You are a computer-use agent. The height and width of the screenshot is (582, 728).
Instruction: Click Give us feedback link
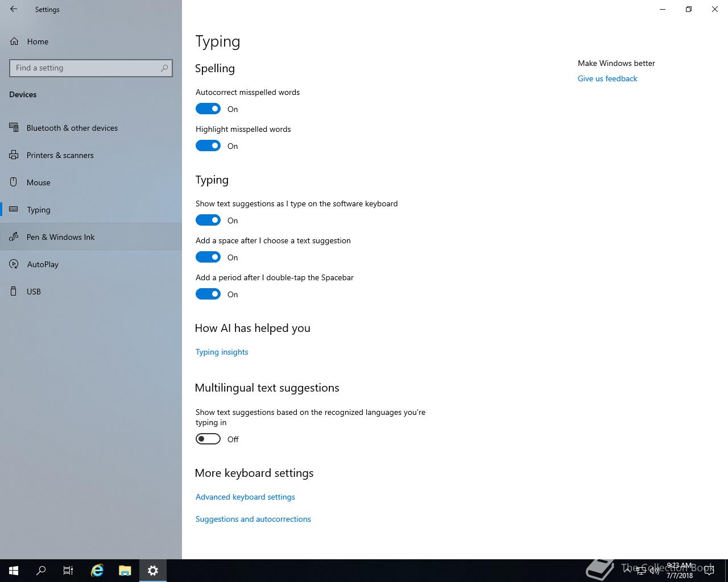(607, 78)
